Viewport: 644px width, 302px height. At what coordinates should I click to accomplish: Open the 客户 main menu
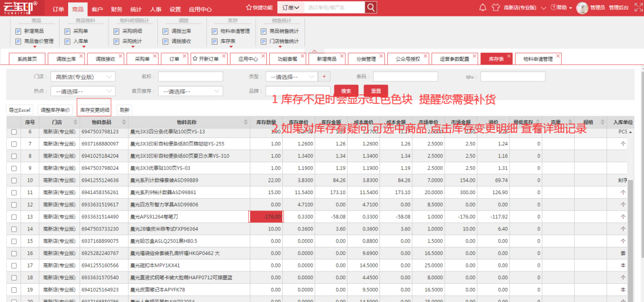click(97, 9)
